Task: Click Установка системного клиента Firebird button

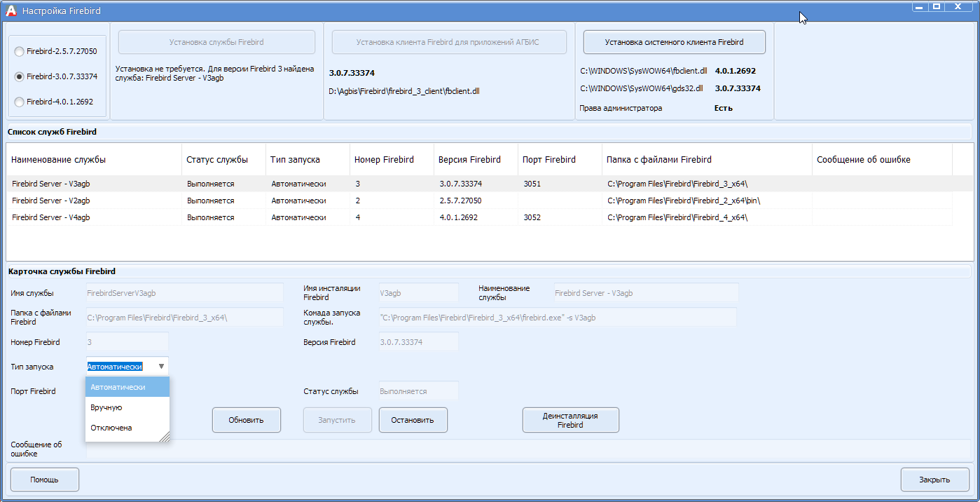Action: (x=674, y=42)
